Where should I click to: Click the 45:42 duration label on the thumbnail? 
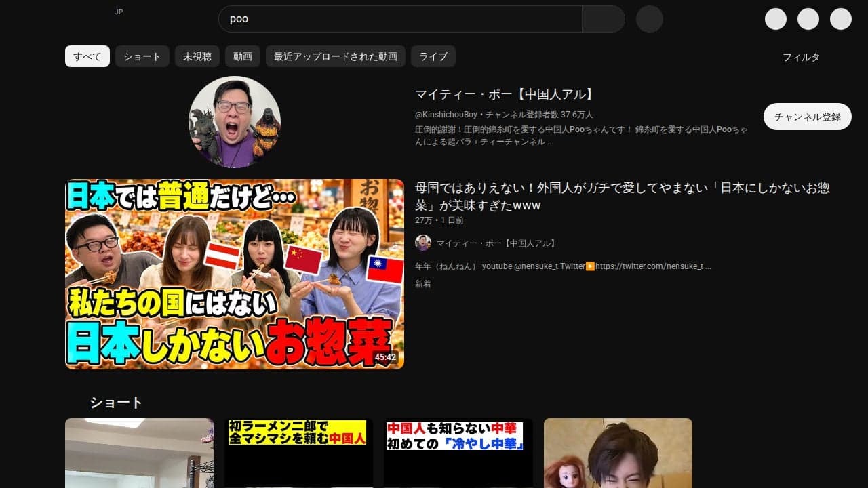point(385,357)
